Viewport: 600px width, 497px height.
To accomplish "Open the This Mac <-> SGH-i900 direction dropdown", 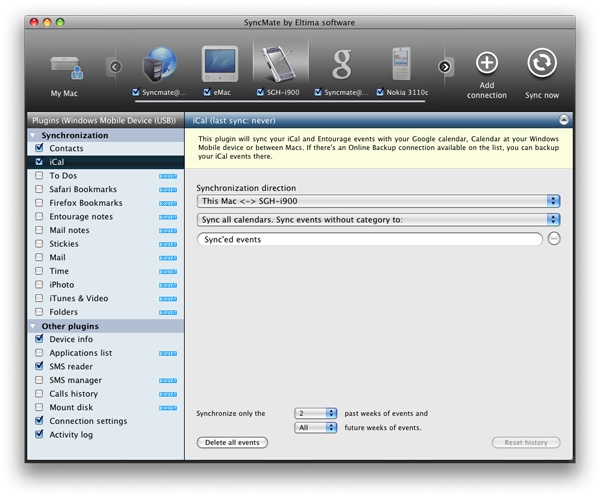I will coord(378,201).
